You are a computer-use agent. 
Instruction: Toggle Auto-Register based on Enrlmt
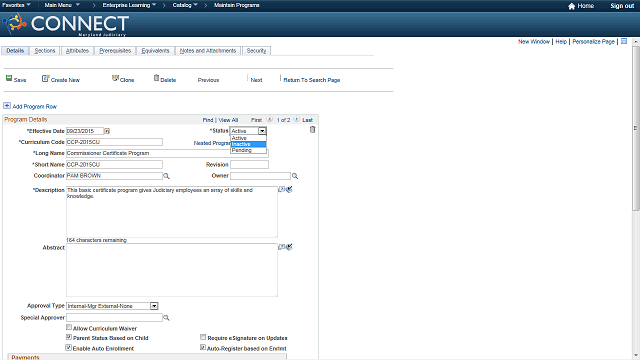[203, 347]
